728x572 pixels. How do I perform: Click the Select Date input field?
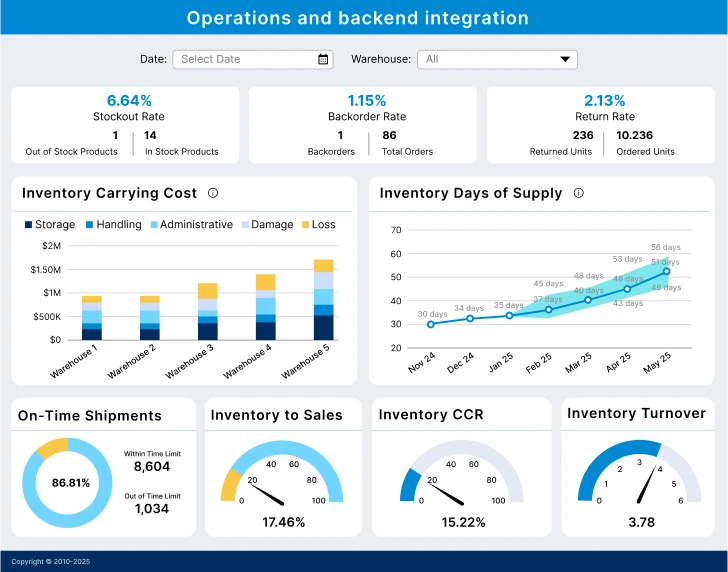[x=245, y=59]
